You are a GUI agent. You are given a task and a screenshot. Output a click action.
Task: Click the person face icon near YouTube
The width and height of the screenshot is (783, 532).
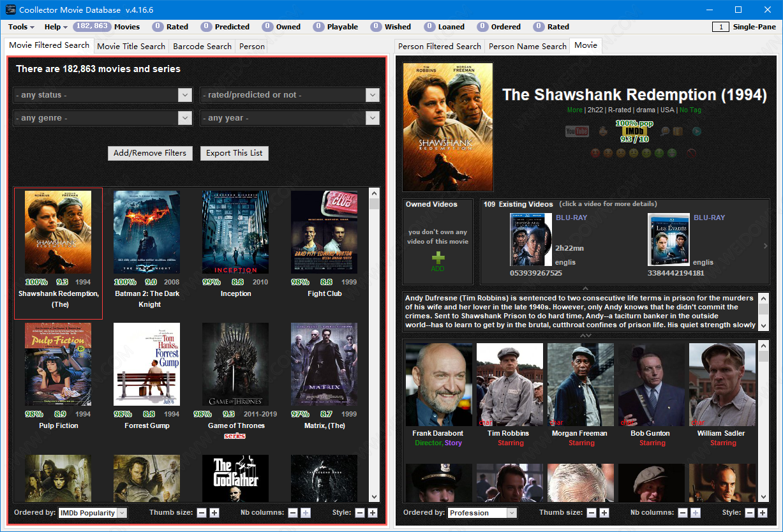coord(604,131)
